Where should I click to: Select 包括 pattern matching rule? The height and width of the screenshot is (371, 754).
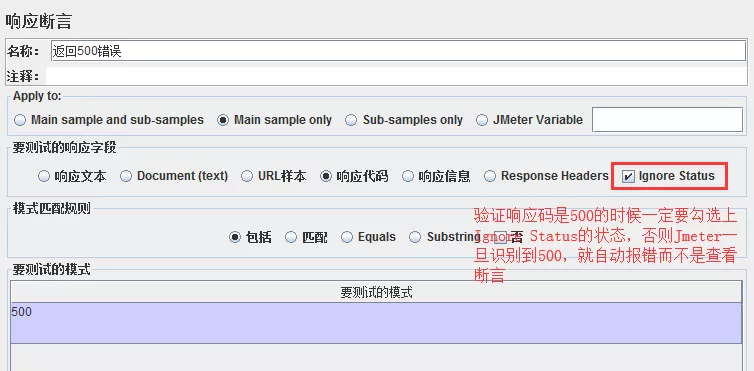[x=235, y=237]
